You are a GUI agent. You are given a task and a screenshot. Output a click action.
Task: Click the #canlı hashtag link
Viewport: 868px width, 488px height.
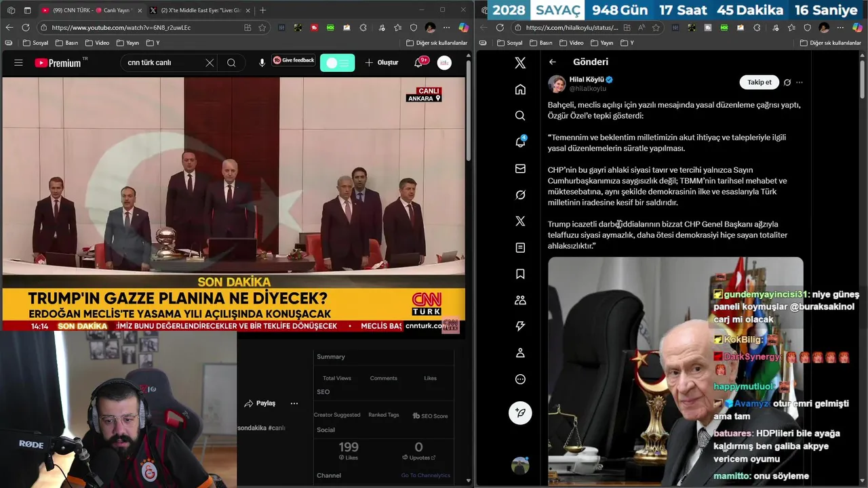277,428
